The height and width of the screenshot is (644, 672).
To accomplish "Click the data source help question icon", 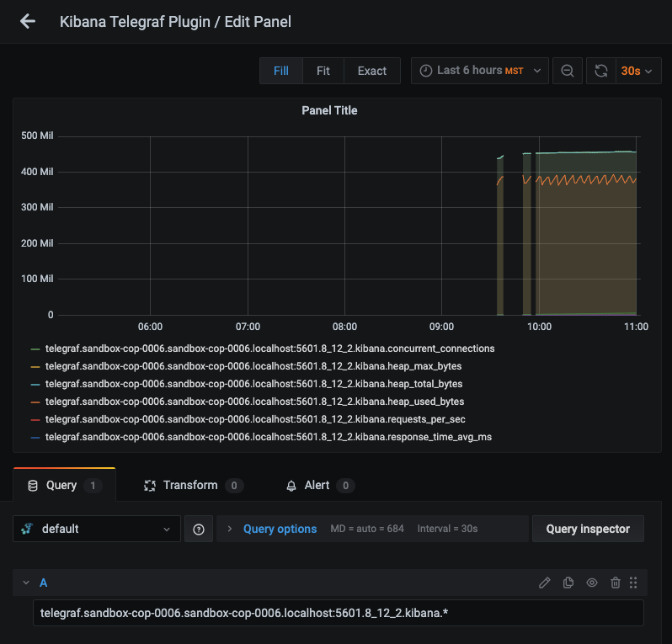I will [199, 530].
